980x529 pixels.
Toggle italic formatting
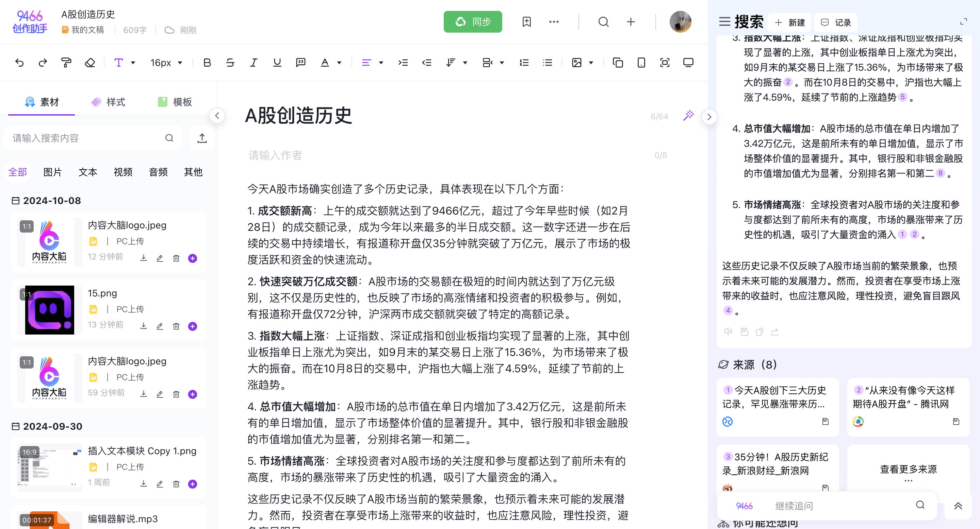(x=254, y=63)
